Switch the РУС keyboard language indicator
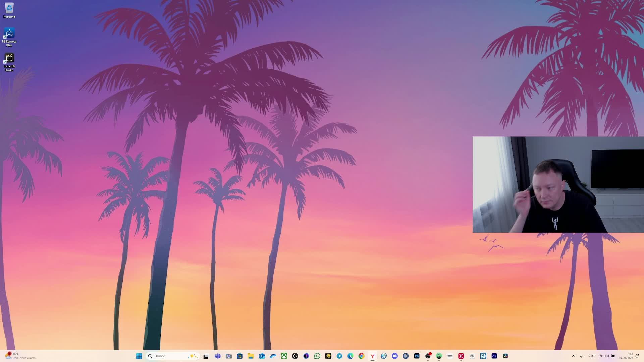The width and height of the screenshot is (644, 362). tap(591, 356)
